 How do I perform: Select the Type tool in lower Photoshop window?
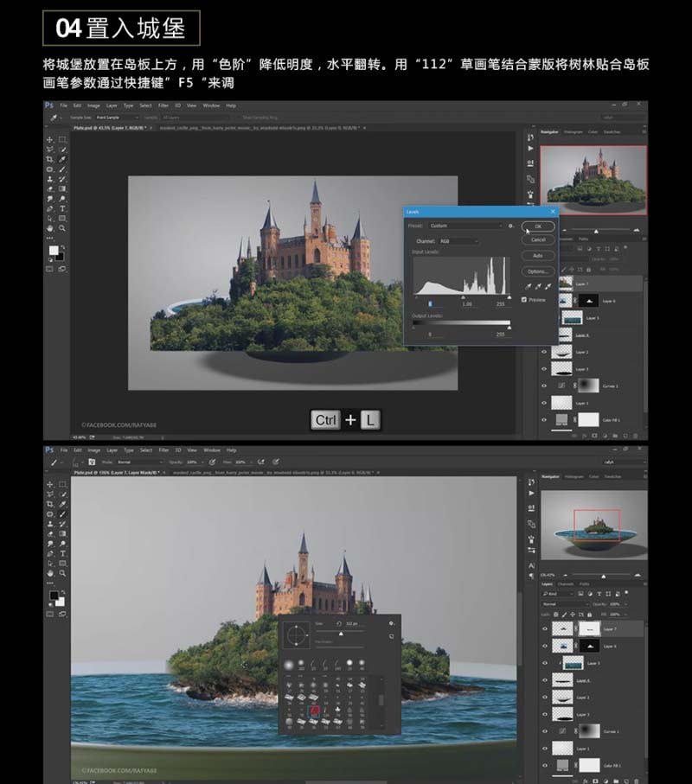[62, 553]
